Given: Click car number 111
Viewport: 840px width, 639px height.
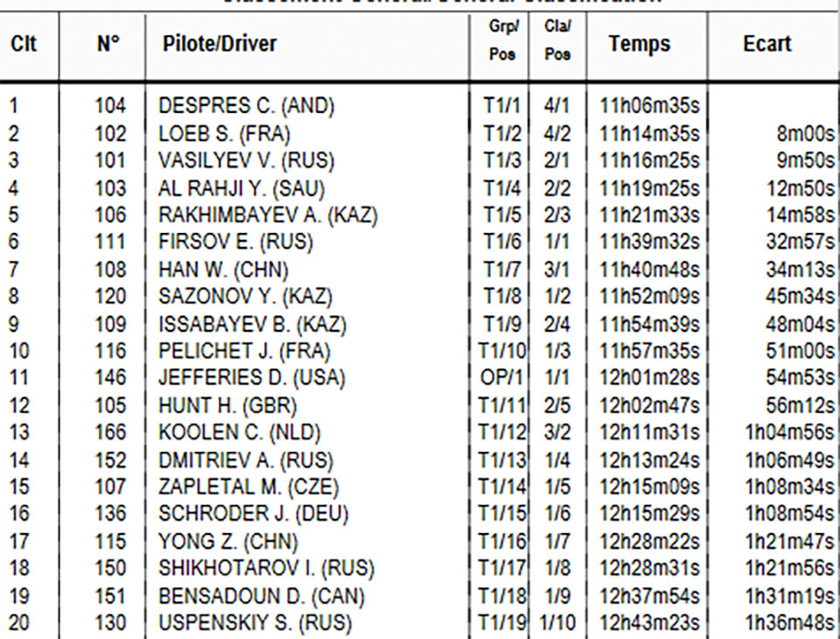Looking at the screenshot, I should pyautogui.click(x=110, y=242).
